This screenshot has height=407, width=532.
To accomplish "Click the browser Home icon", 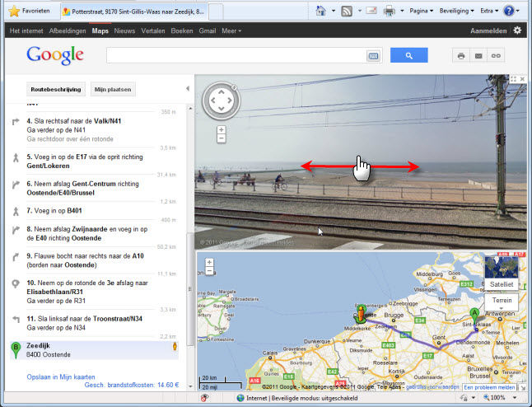I will 320,11.
